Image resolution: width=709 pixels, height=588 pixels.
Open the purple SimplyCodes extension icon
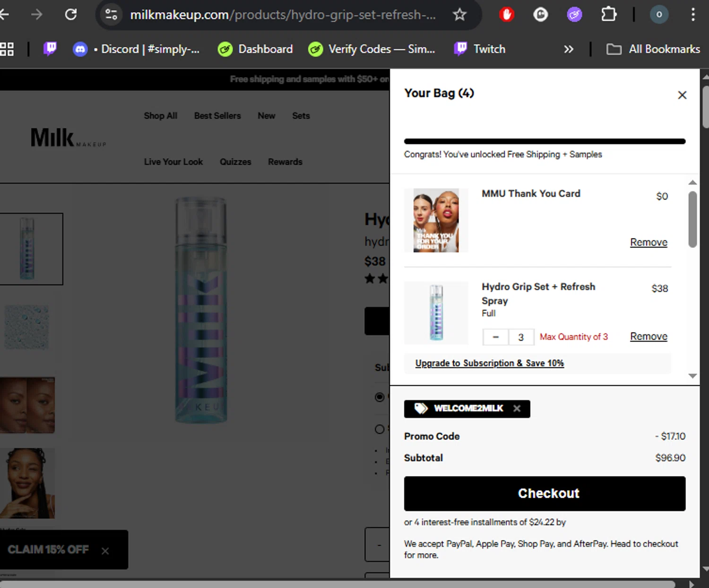click(x=574, y=15)
